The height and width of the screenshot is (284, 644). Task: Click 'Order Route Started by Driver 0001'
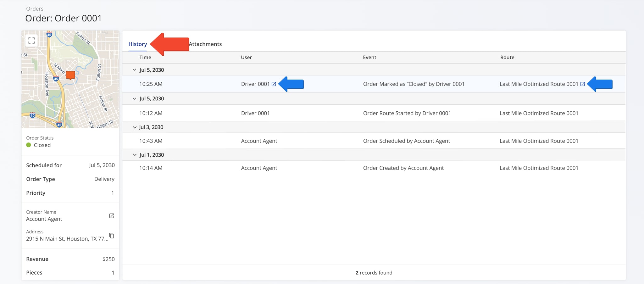(x=407, y=113)
